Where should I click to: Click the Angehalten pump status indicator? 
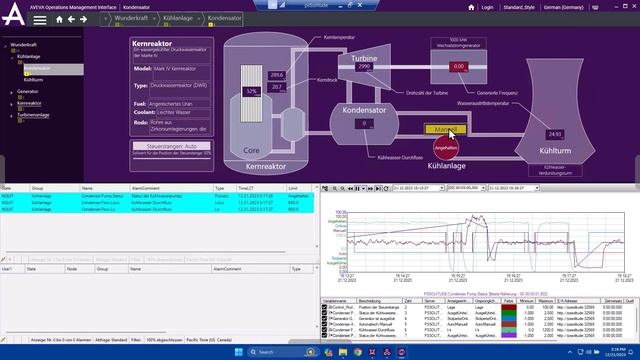click(x=446, y=148)
